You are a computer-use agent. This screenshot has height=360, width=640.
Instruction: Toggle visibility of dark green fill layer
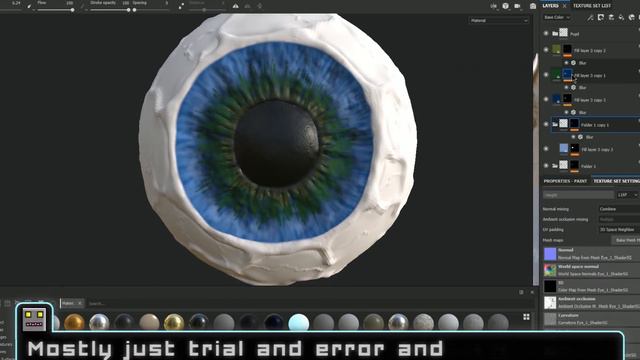point(546,75)
